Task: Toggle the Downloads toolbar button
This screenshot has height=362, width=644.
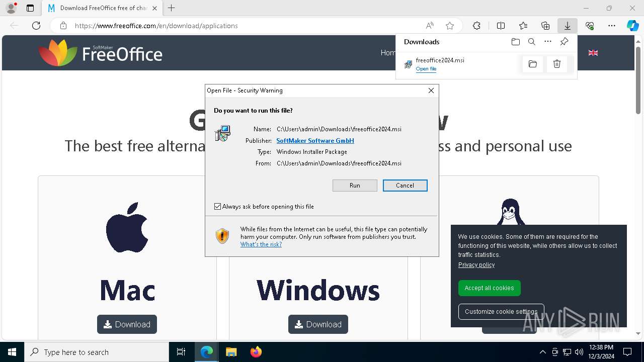Action: click(567, 26)
